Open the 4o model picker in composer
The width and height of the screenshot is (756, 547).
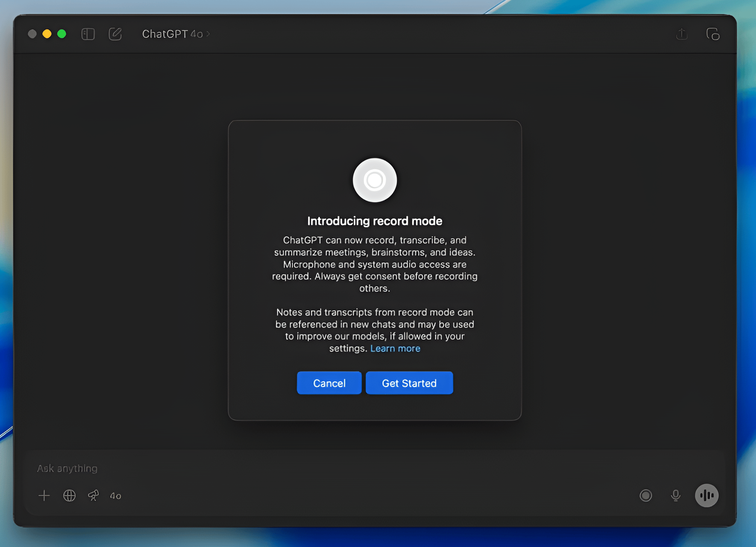pos(115,496)
